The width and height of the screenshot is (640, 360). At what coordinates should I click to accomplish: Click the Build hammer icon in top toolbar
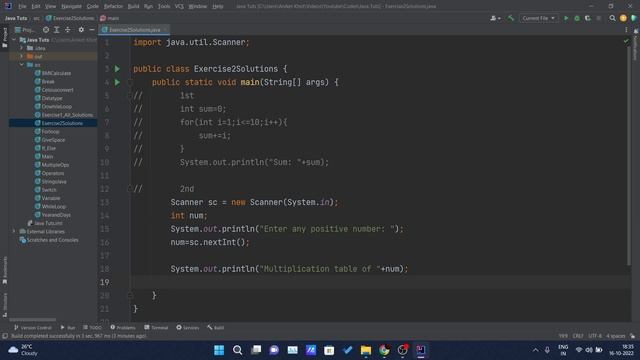pyautogui.click(x=511, y=18)
